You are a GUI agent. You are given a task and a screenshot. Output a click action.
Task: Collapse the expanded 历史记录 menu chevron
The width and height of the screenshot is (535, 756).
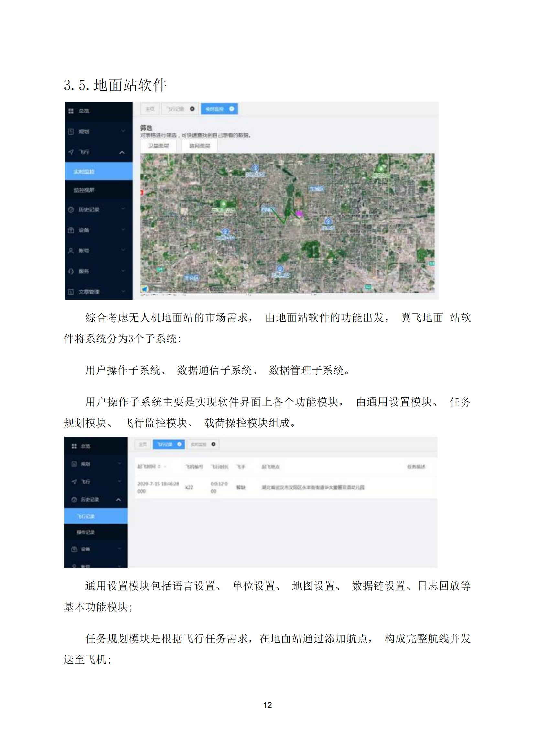[x=119, y=499]
